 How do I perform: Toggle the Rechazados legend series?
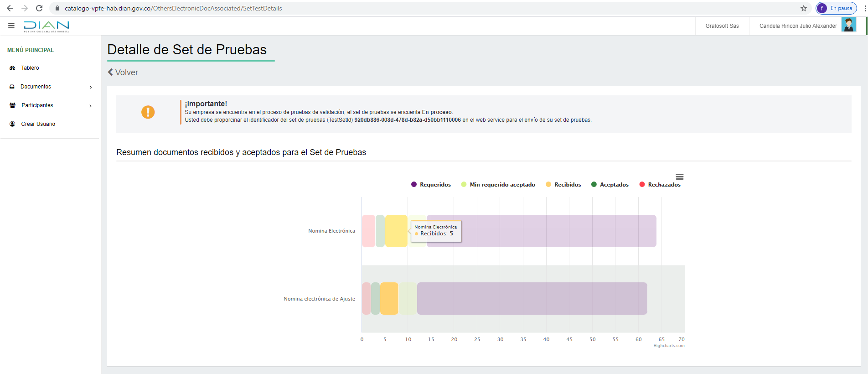pos(660,185)
